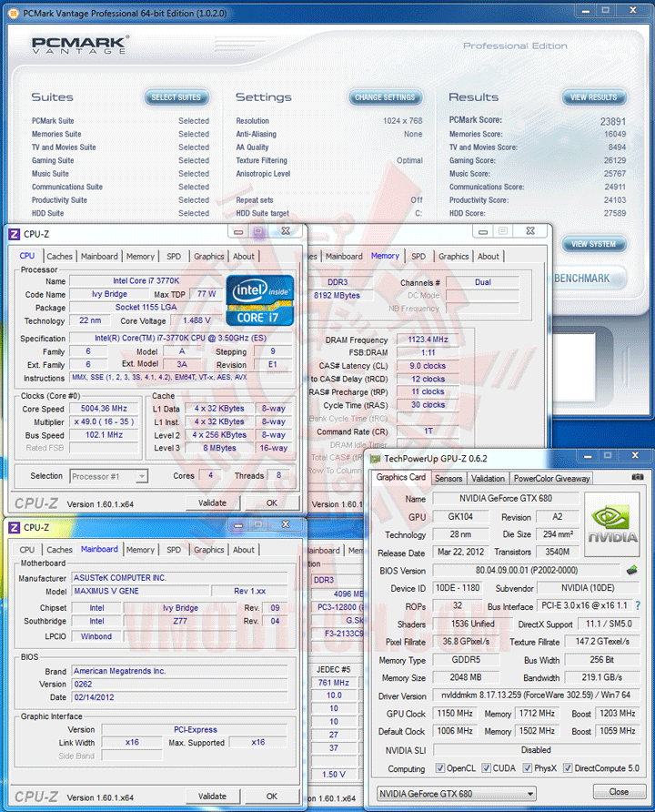The image size is (655, 812).
Task: Select the Validation tab in GPU-Z
Action: (x=488, y=479)
